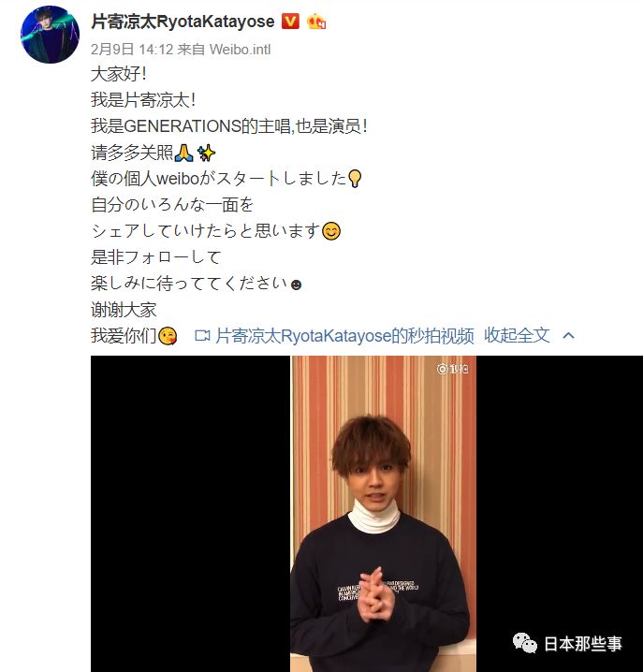Click the crown membership badge icon

316,22
